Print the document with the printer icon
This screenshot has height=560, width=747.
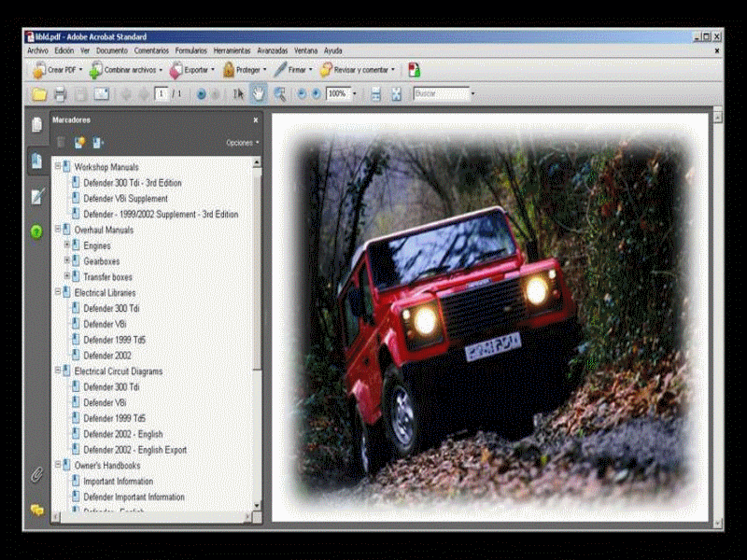pyautogui.click(x=60, y=94)
